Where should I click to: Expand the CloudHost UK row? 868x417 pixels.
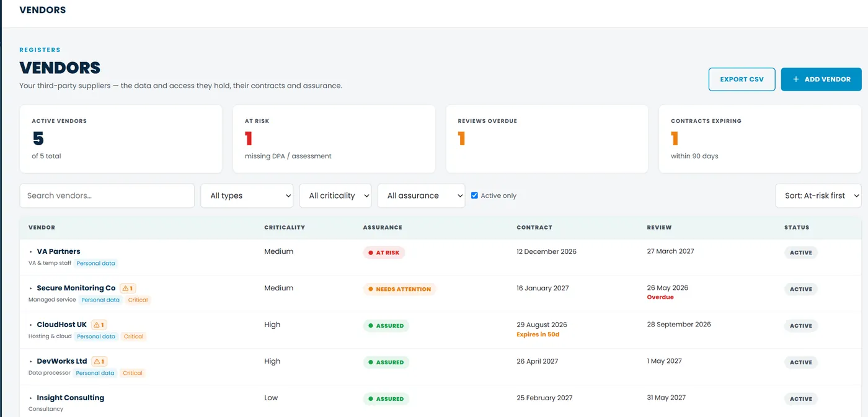pos(31,325)
